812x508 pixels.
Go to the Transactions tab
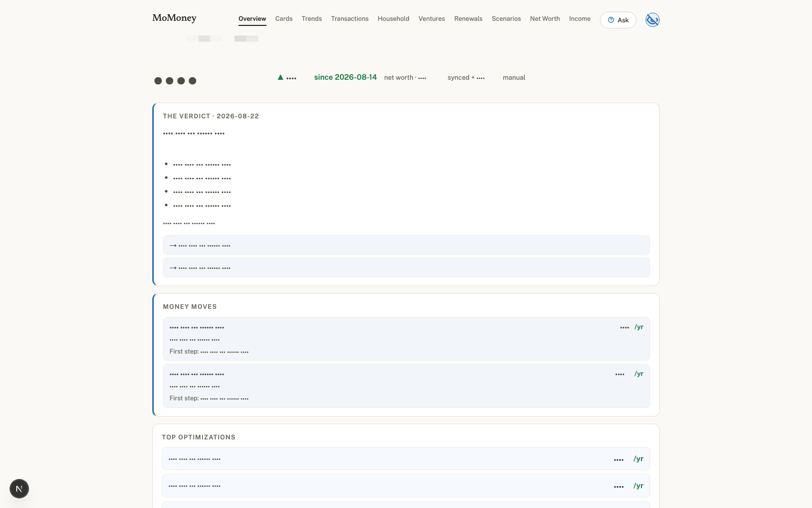click(x=350, y=19)
